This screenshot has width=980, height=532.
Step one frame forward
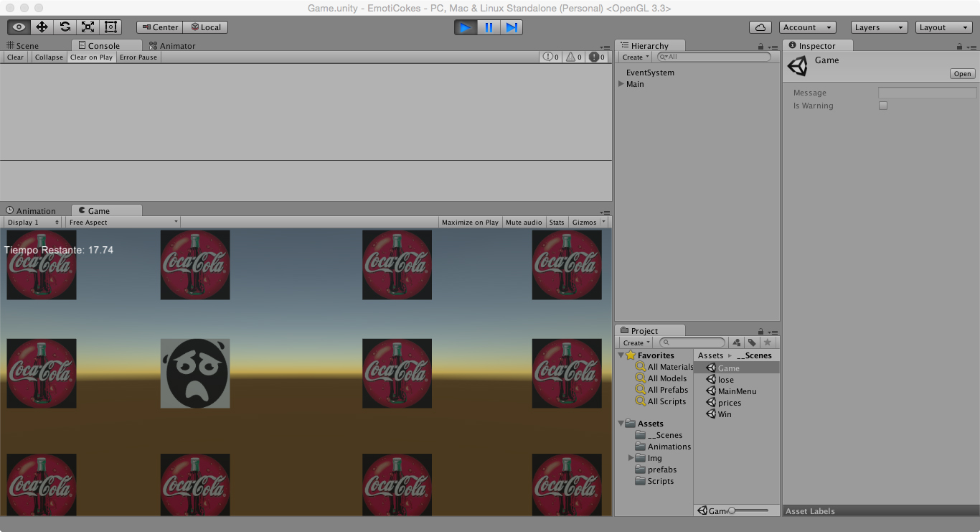pyautogui.click(x=512, y=27)
